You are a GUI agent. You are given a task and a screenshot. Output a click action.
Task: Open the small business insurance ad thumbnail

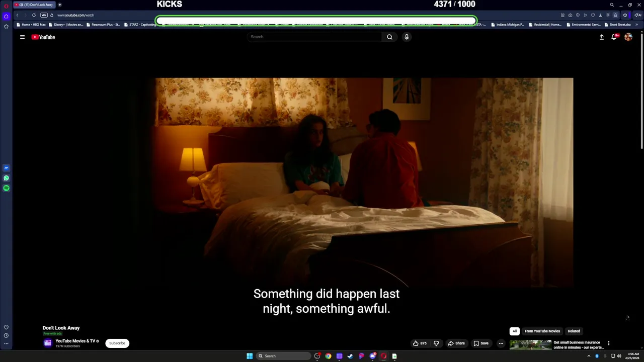pyautogui.click(x=530, y=345)
